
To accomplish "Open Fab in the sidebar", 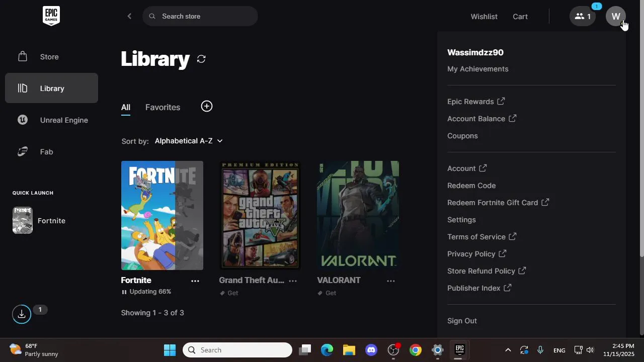I will coord(51,151).
